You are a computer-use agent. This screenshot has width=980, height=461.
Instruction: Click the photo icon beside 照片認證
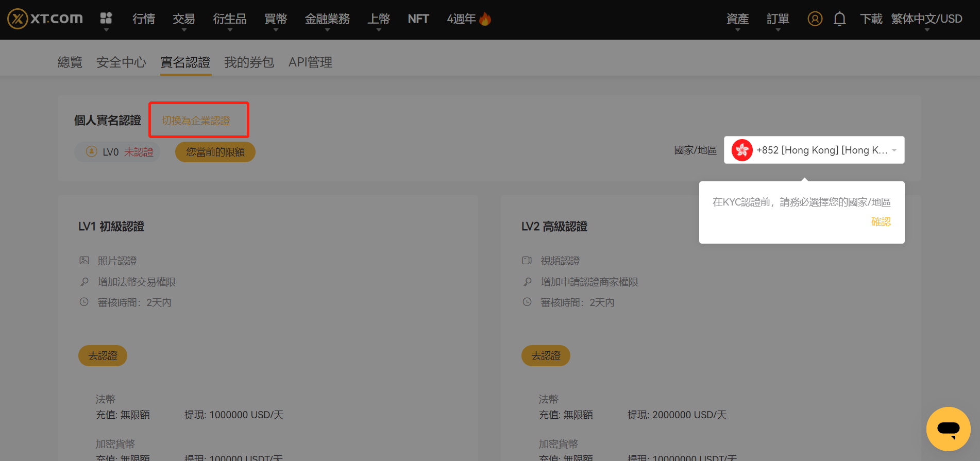pyautogui.click(x=85, y=261)
